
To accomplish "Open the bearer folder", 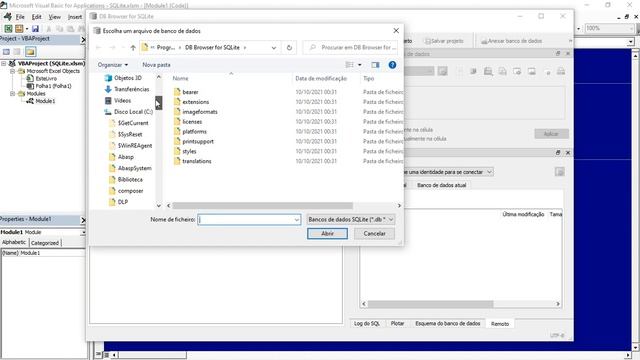I will [x=190, y=92].
